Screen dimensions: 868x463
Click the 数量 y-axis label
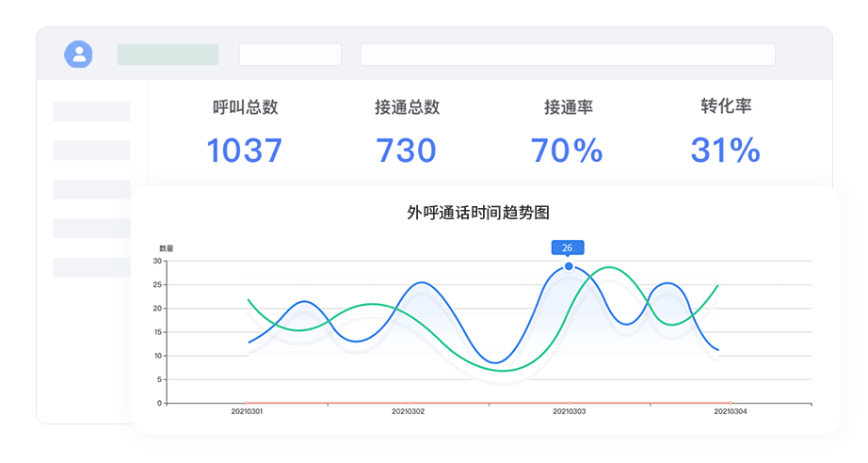click(x=166, y=248)
